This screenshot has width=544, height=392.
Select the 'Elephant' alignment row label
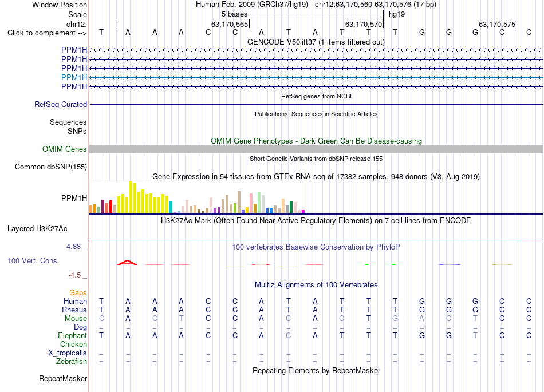[73, 336]
